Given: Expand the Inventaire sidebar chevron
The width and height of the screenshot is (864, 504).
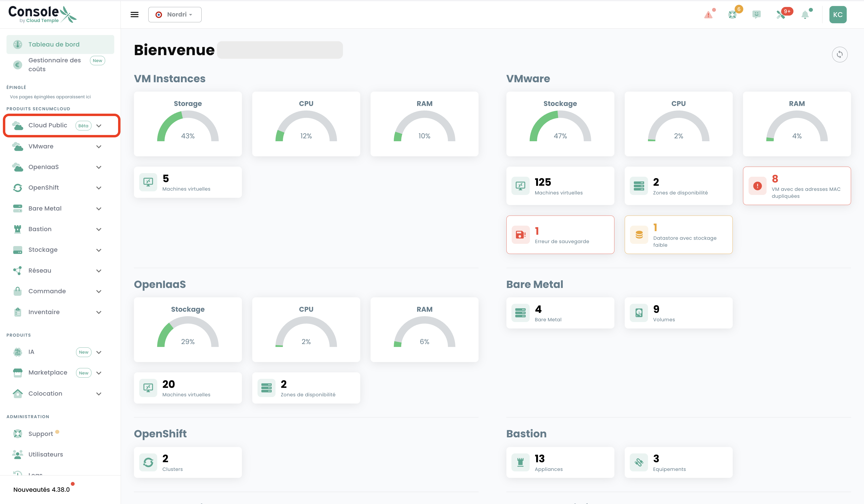Looking at the screenshot, I should coord(99,312).
